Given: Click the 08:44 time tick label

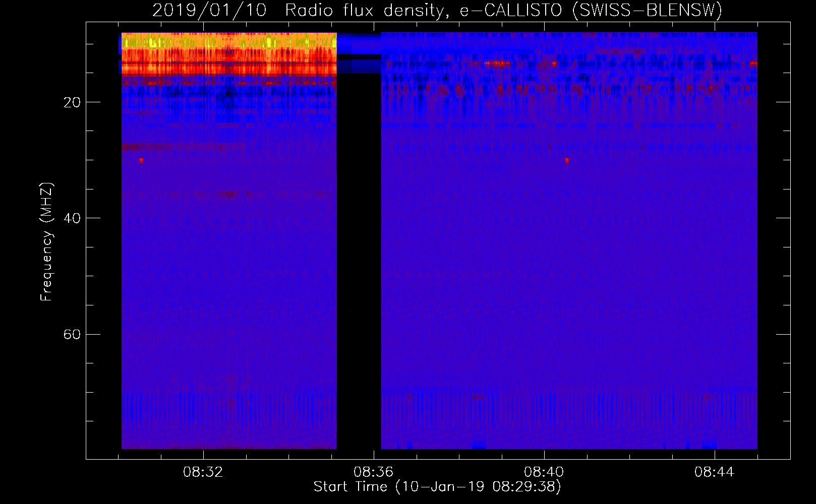Looking at the screenshot, I should pyautogui.click(x=715, y=472).
